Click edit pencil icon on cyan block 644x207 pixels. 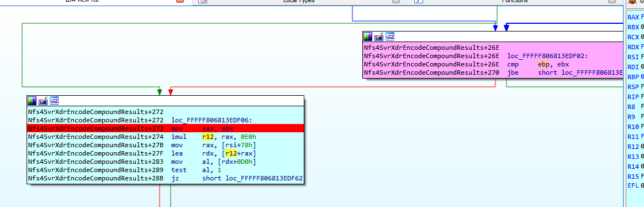click(43, 100)
